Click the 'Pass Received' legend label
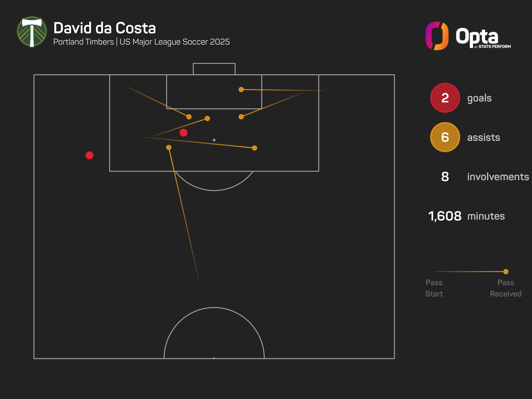This screenshot has height=399, width=532. coord(506,288)
